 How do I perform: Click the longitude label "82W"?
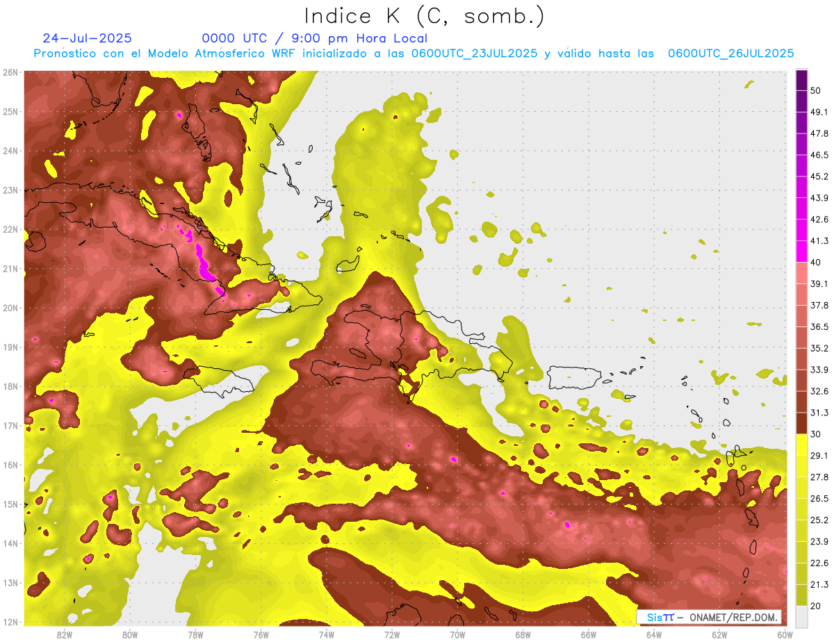point(65,634)
